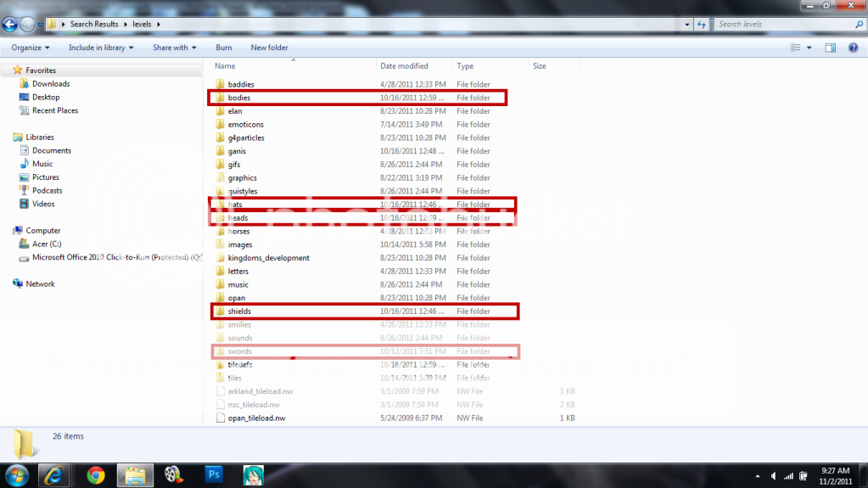Open Internet Explorer from the taskbar
The height and width of the screenshot is (488, 868).
click(56, 474)
